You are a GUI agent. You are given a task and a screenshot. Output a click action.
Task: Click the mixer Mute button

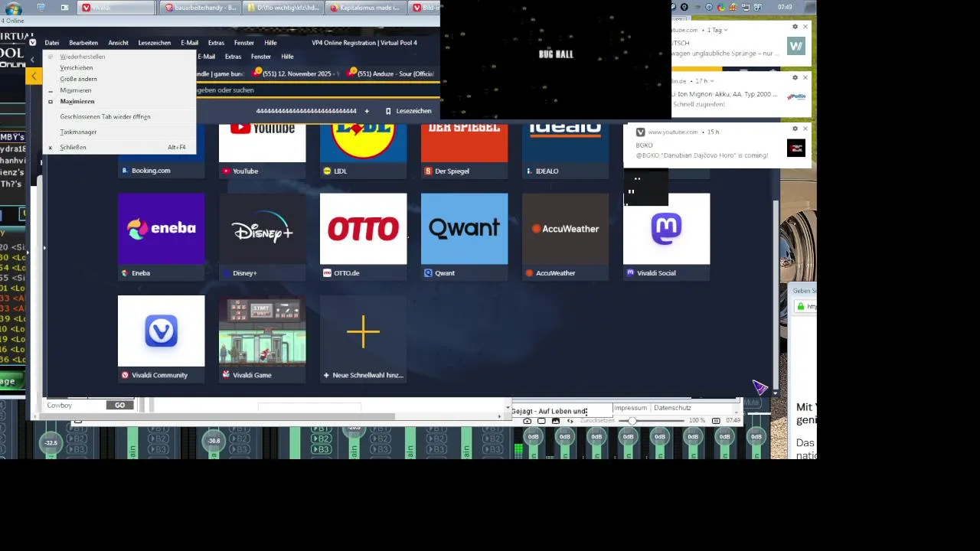751,402
